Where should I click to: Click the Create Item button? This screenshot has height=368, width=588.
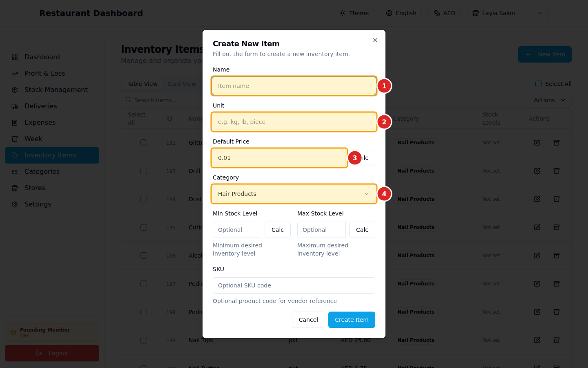[352, 319]
